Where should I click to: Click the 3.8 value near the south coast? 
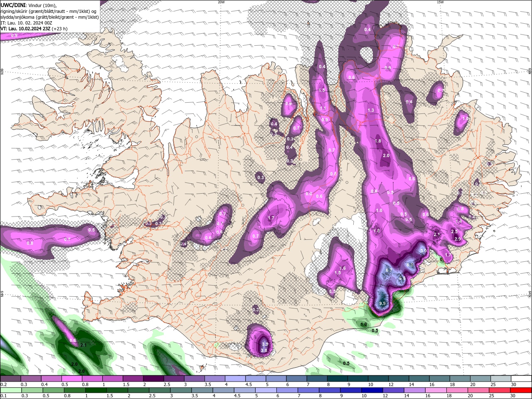pos(264,350)
